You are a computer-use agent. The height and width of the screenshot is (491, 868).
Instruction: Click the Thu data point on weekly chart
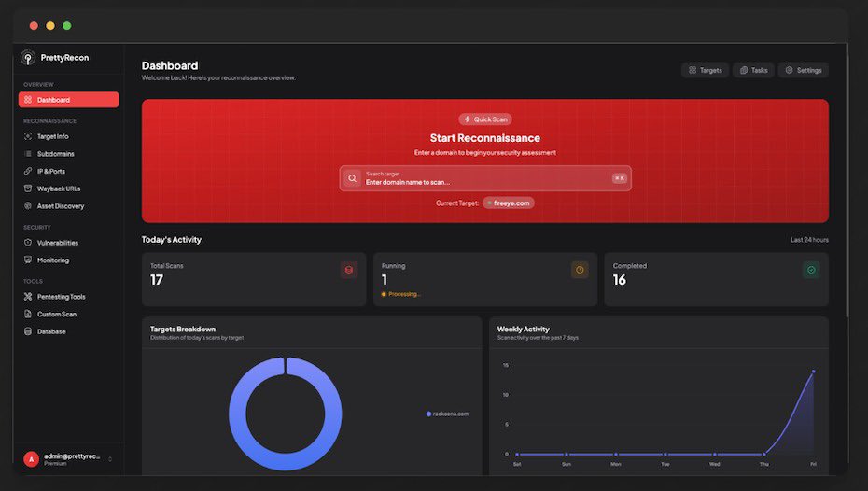tap(763, 454)
